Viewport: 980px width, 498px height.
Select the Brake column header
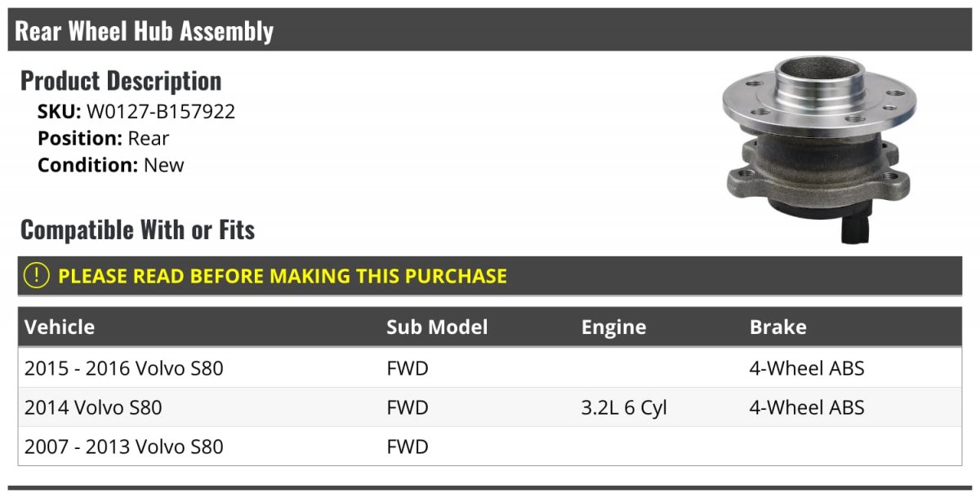[777, 327]
